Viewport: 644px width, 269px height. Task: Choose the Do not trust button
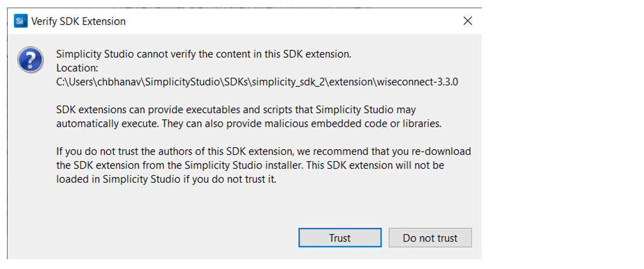point(430,238)
